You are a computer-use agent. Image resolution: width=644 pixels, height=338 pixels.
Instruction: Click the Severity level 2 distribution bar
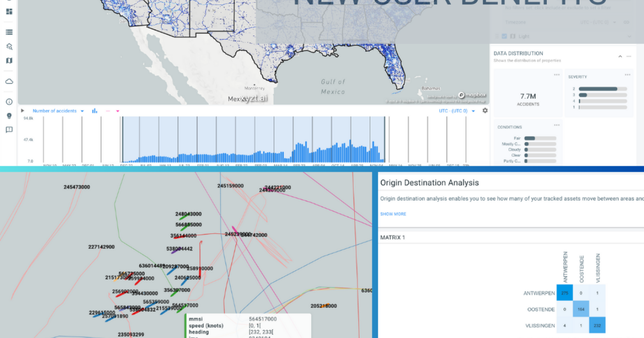[x=597, y=89]
